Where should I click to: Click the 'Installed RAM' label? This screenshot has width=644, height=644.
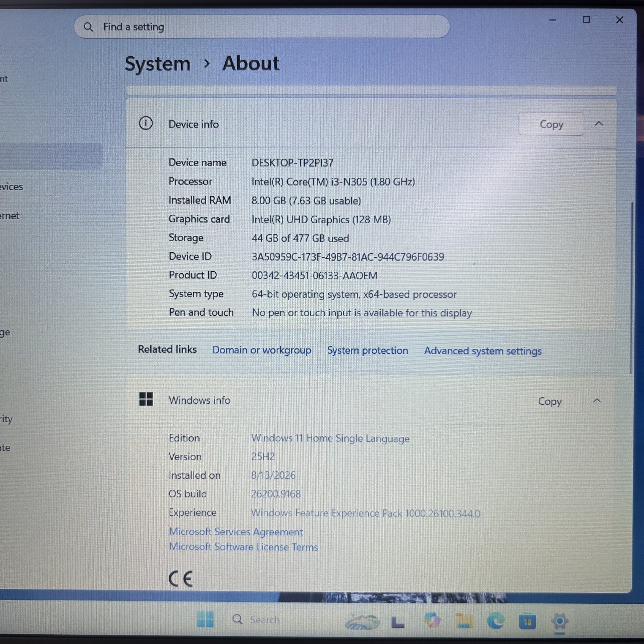200,200
